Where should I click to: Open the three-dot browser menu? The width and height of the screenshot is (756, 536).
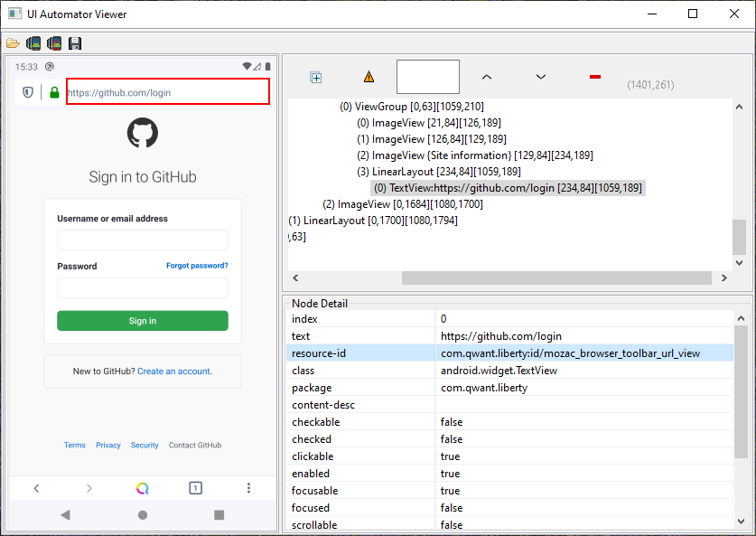tap(248, 488)
